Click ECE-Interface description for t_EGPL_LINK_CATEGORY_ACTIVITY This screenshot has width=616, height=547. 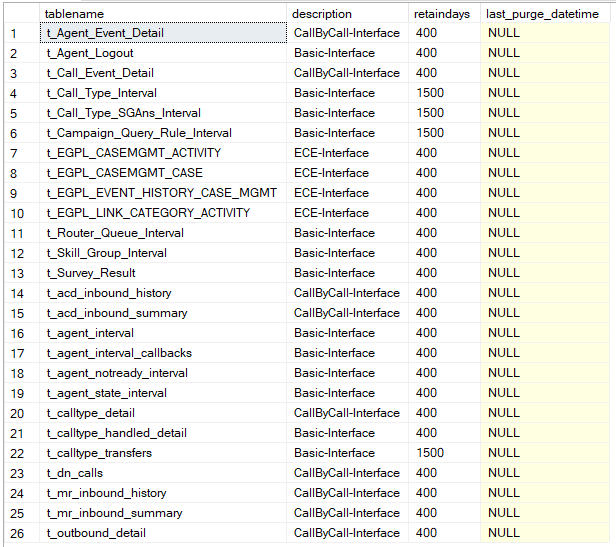point(347,213)
